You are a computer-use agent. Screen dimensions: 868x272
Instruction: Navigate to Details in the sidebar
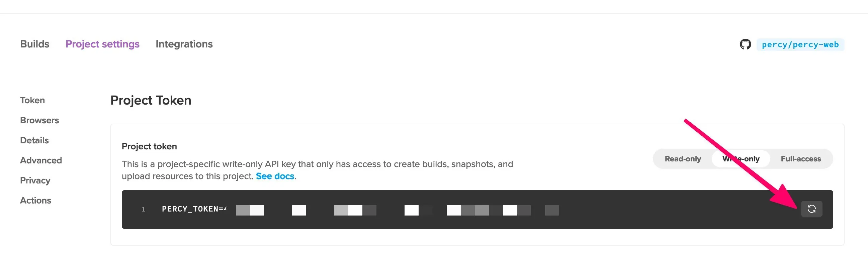(x=34, y=140)
